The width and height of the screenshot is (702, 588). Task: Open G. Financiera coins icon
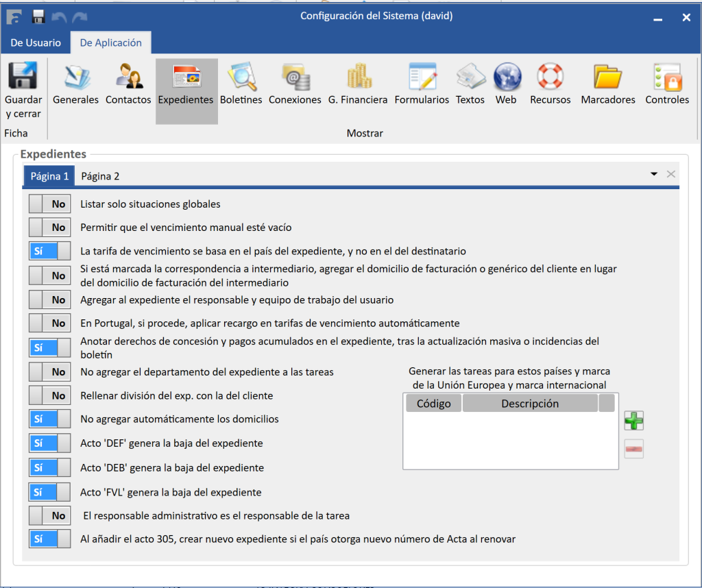[358, 77]
